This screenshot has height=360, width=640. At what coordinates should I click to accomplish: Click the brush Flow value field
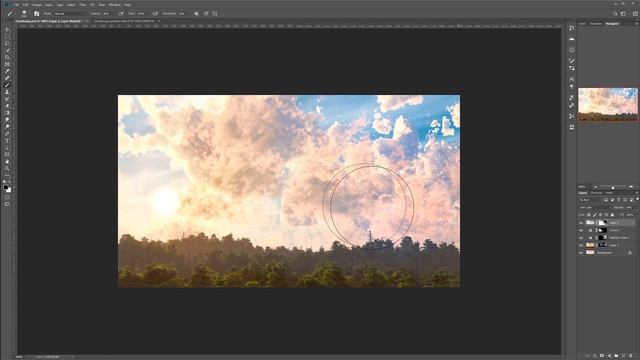(x=141, y=13)
